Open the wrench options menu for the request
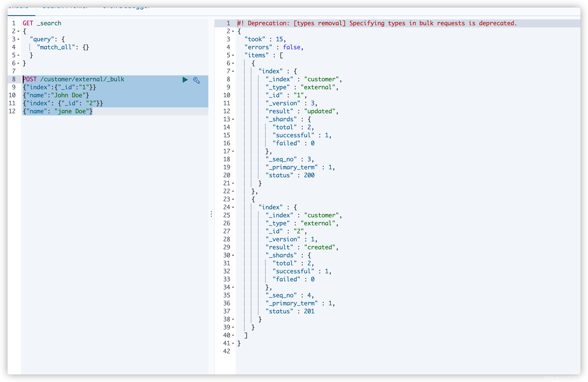 click(196, 80)
